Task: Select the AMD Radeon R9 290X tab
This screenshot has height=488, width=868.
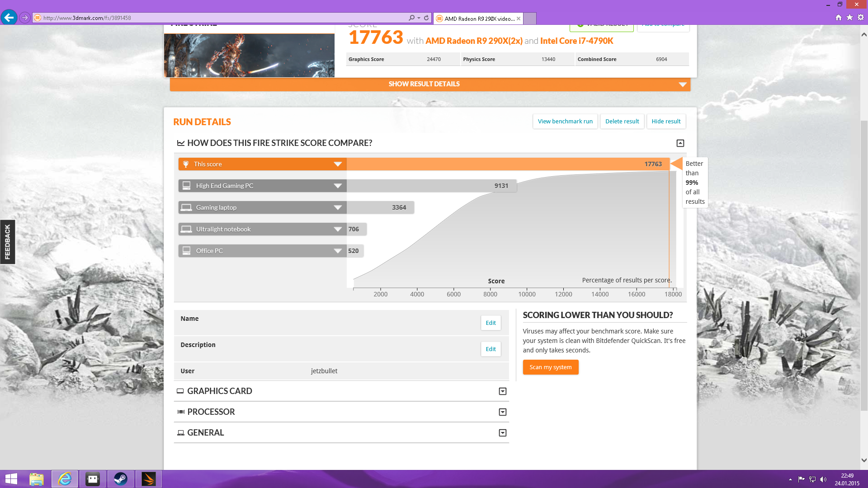Action: tap(478, 19)
